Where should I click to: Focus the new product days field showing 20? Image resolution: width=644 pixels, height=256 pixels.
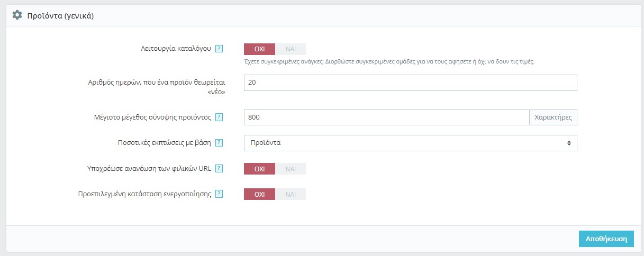pos(410,83)
